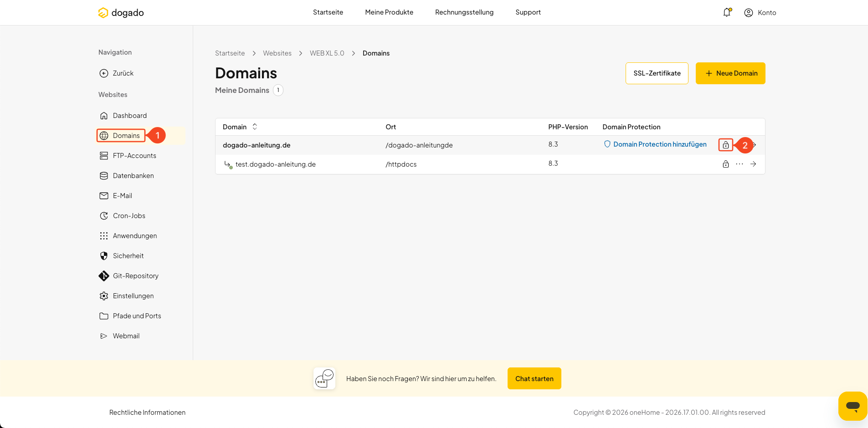Open Rechtliche Informationen footer link
This screenshot has height=428, width=868.
[147, 413]
